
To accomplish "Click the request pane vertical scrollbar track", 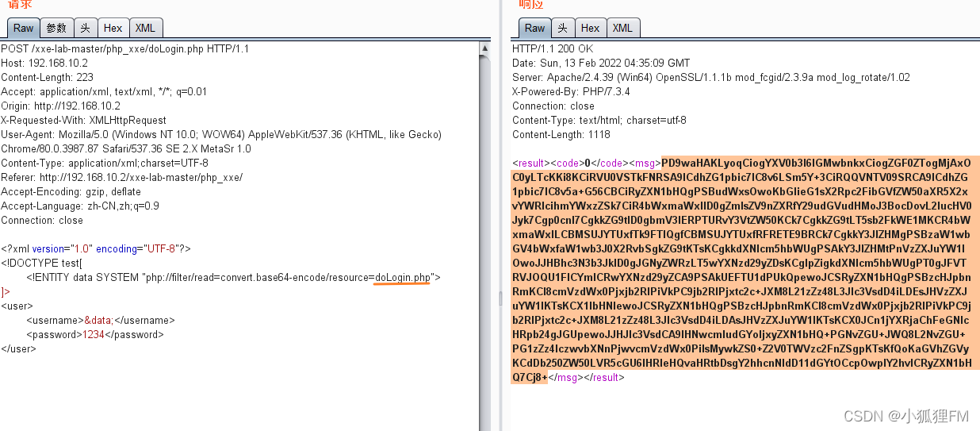I will (x=485, y=238).
